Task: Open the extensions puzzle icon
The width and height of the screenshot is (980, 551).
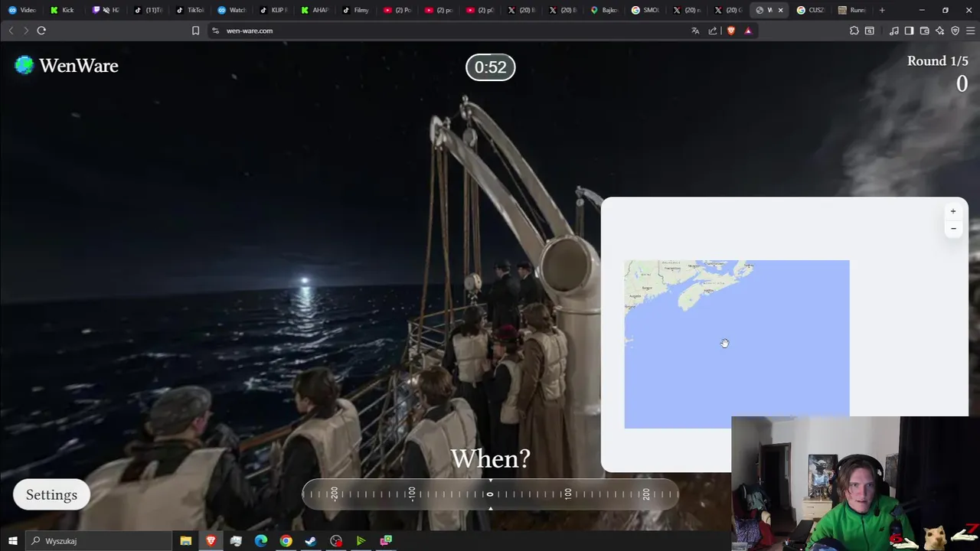Action: point(854,31)
